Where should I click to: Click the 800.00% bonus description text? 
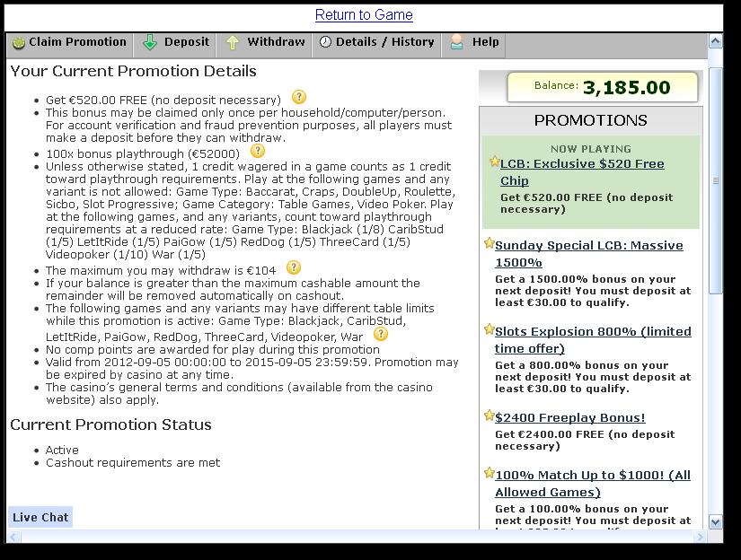(593, 377)
